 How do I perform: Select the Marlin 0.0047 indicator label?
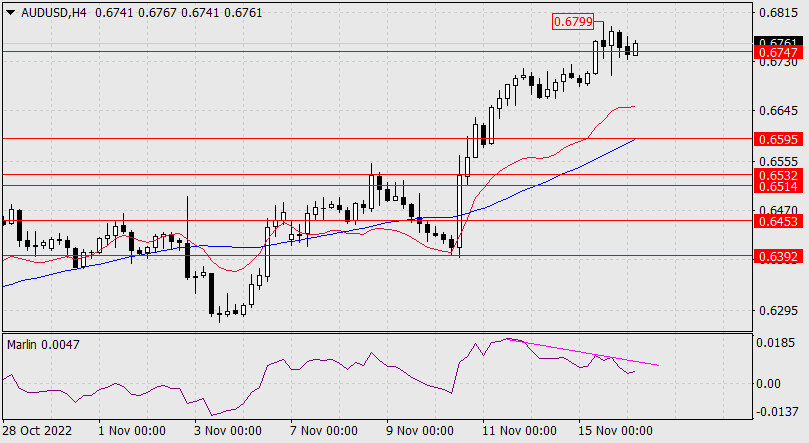point(43,344)
